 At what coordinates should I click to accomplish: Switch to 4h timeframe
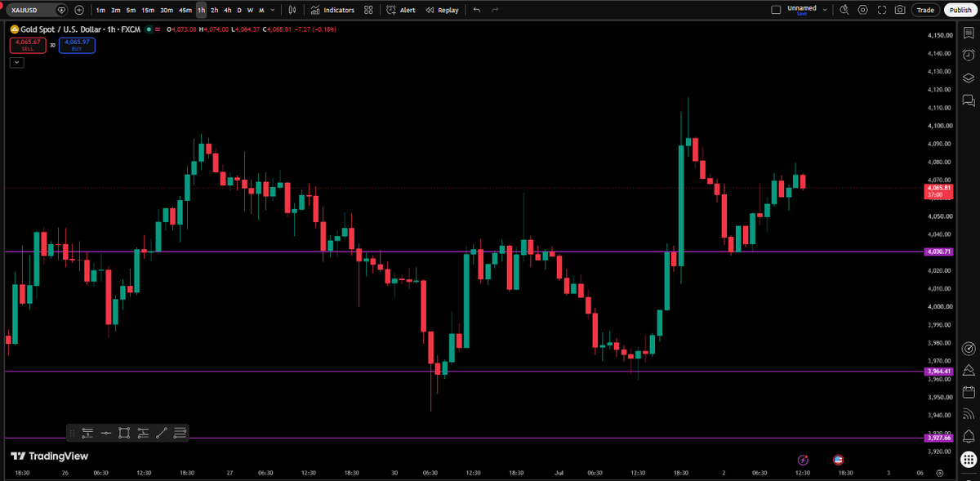[x=227, y=10]
